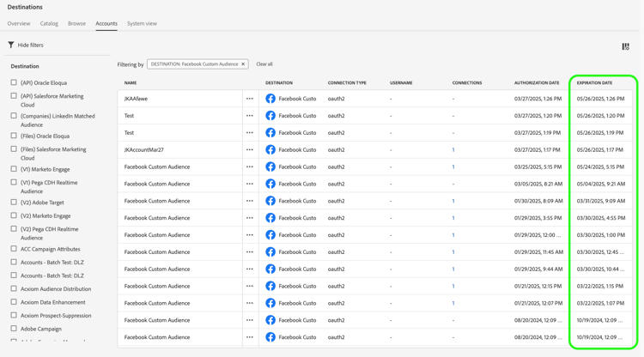Check the (API) Oracle Eloqua filter
This screenshot has height=357, width=644.
pos(14,83)
